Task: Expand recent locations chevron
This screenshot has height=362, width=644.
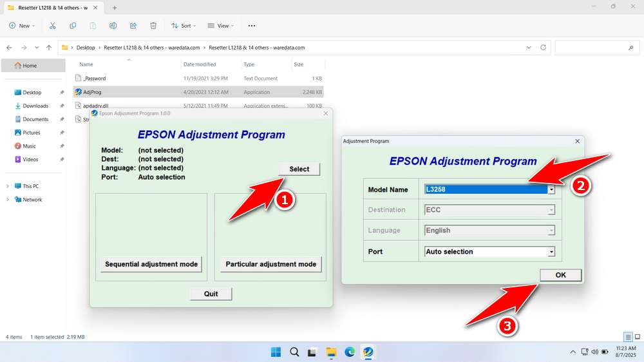Action: point(37,48)
